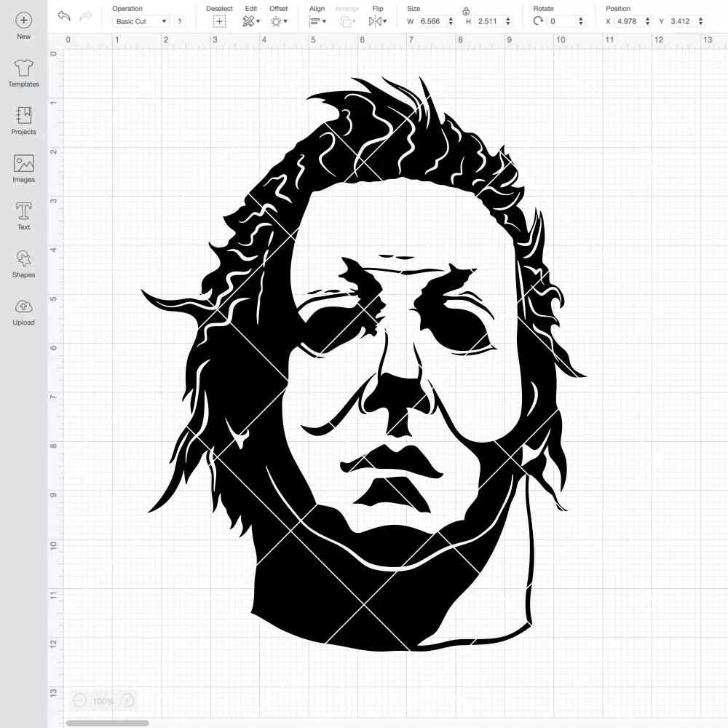Create a new project with New icon
728x728 pixels.
[x=24, y=20]
